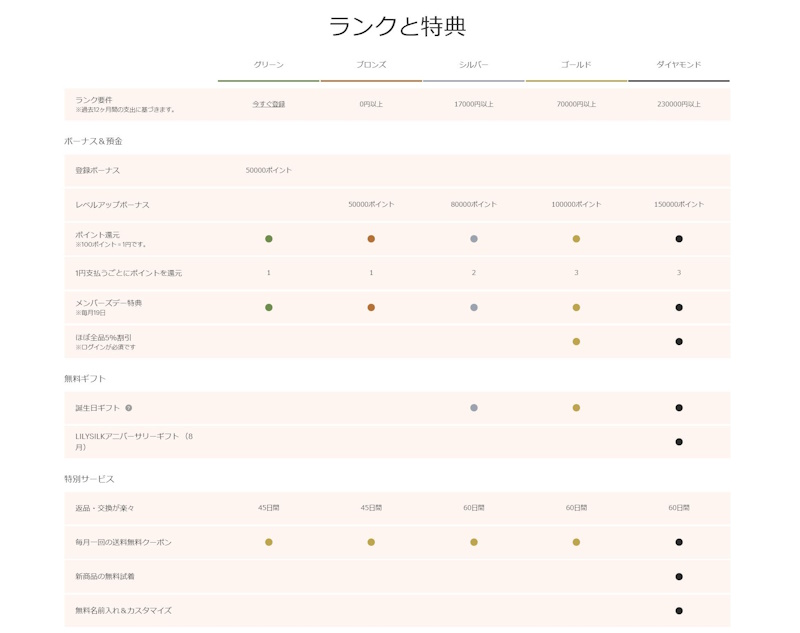Click the ランクと特典 page heading
This screenshot has width=800, height=633.
(398, 26)
